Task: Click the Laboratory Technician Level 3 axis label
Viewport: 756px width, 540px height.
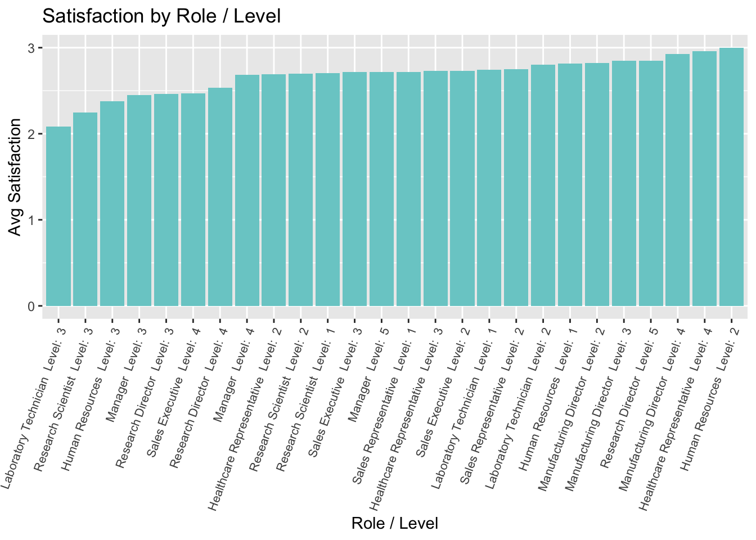Action: tap(34, 402)
